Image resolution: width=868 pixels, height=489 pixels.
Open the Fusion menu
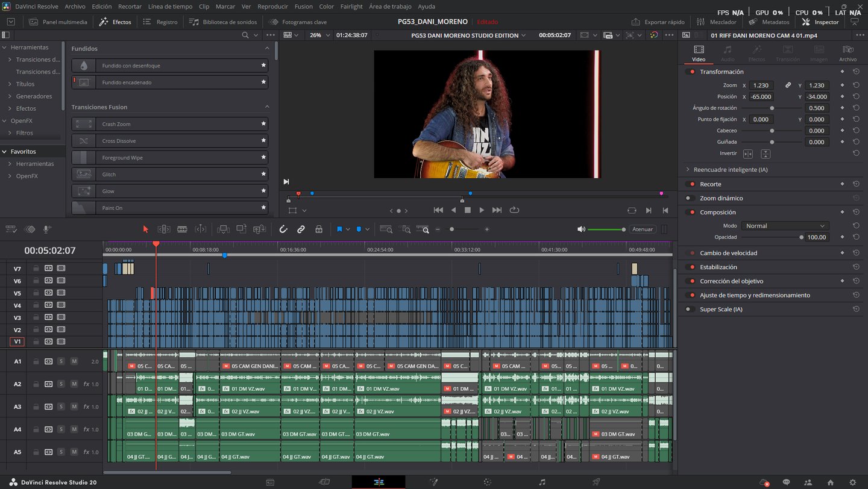click(x=303, y=7)
